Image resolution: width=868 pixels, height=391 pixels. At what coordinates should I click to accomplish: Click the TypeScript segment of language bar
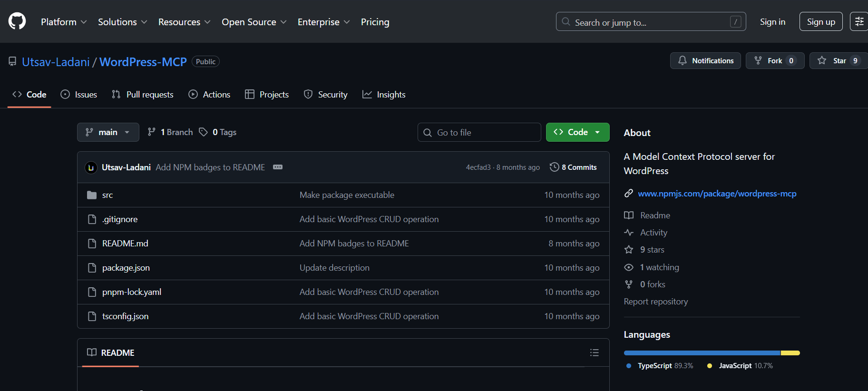click(x=702, y=353)
